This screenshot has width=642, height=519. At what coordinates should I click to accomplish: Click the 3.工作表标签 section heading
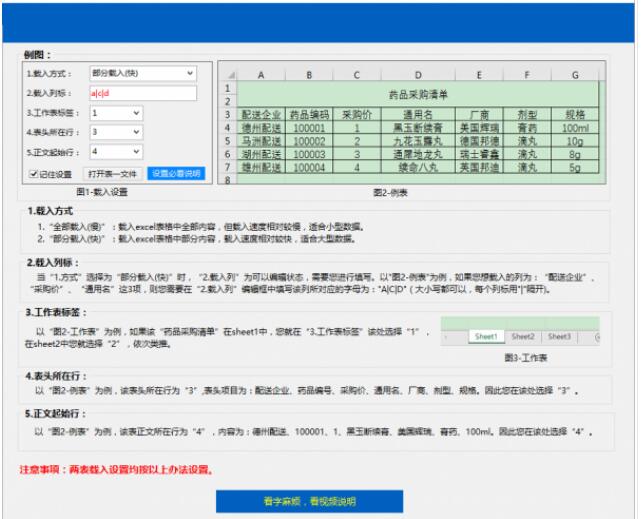click(56, 312)
